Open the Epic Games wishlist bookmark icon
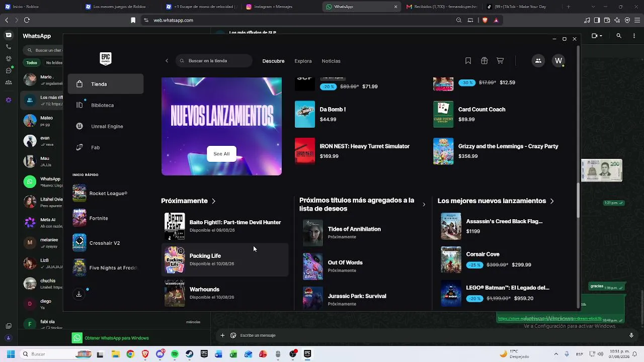The width and height of the screenshot is (644, 362). point(468,61)
